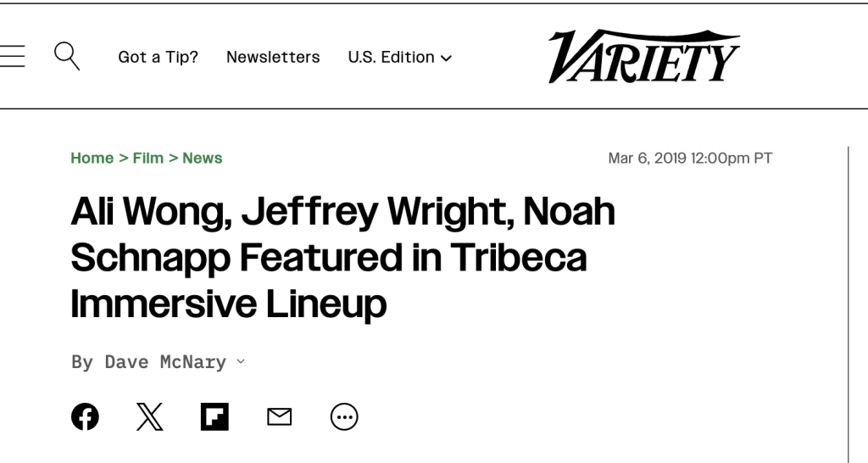
Task: Open the Newsletters menu item
Action: [x=273, y=58]
